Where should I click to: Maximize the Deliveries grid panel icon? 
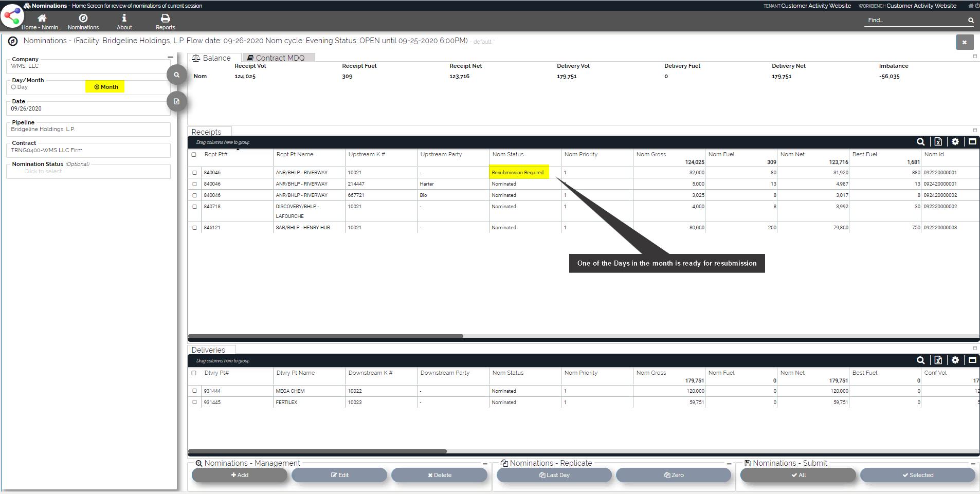pos(972,360)
